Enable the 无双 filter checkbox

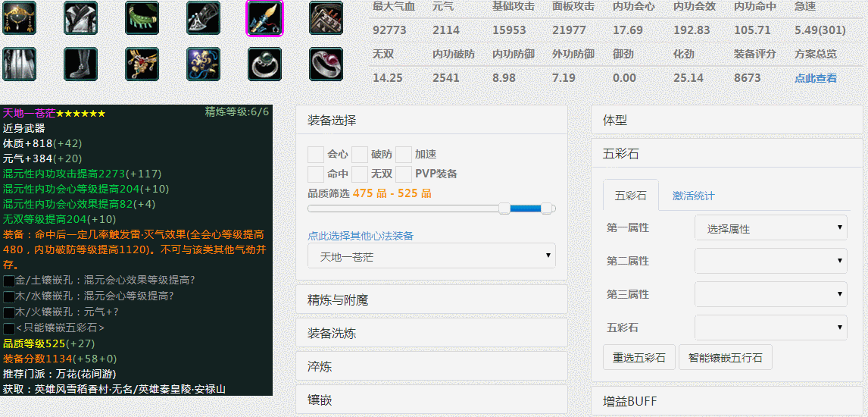click(360, 174)
